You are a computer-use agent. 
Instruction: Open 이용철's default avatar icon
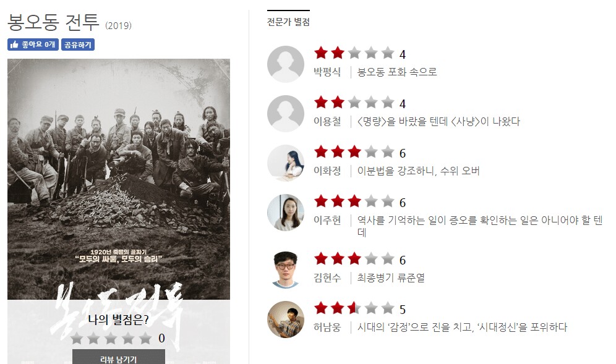[x=286, y=114]
